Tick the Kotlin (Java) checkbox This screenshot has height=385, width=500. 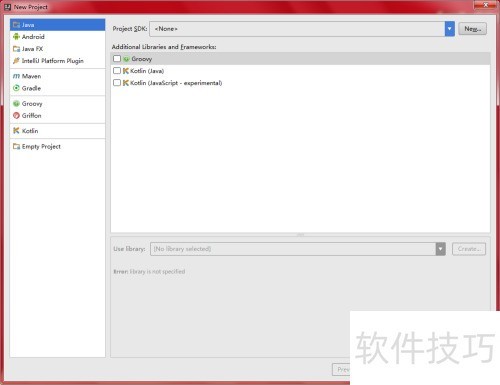click(x=117, y=71)
